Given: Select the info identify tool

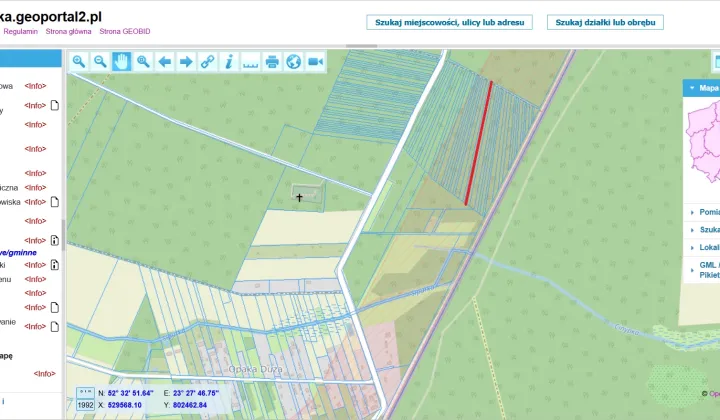Looking at the screenshot, I should [229, 61].
